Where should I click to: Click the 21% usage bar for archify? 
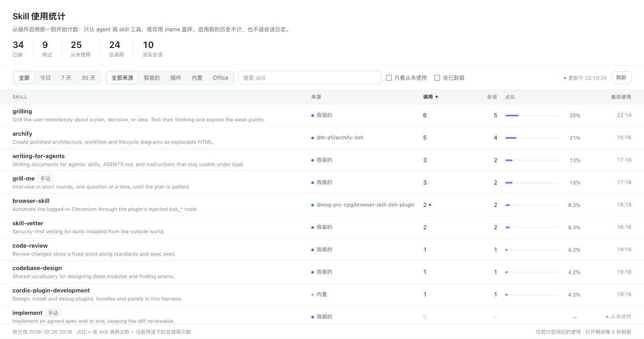pos(532,138)
